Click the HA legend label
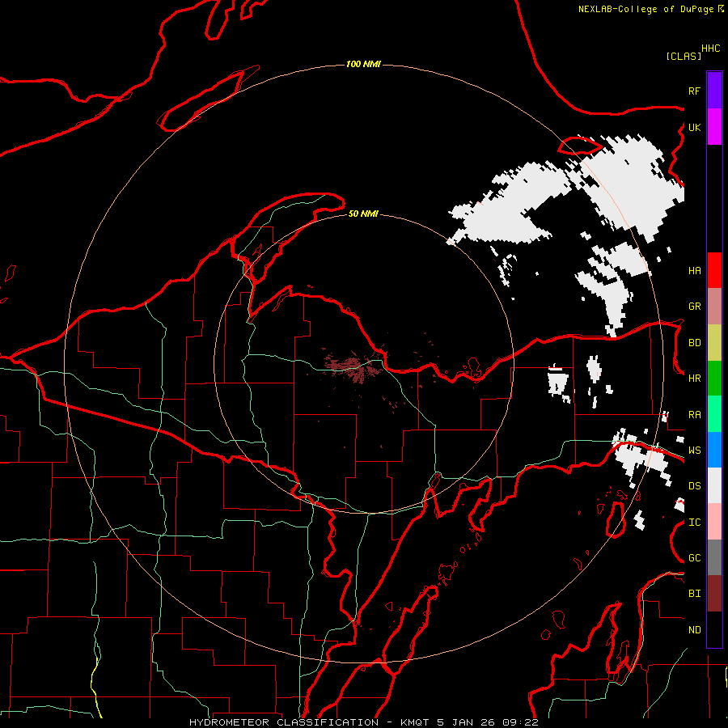The width and height of the screenshot is (728, 728). (x=695, y=271)
